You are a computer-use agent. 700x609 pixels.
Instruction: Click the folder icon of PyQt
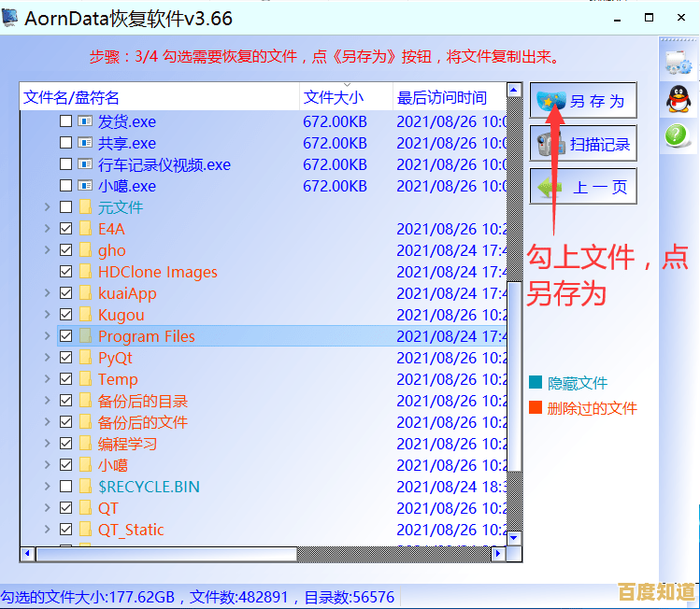(x=85, y=357)
